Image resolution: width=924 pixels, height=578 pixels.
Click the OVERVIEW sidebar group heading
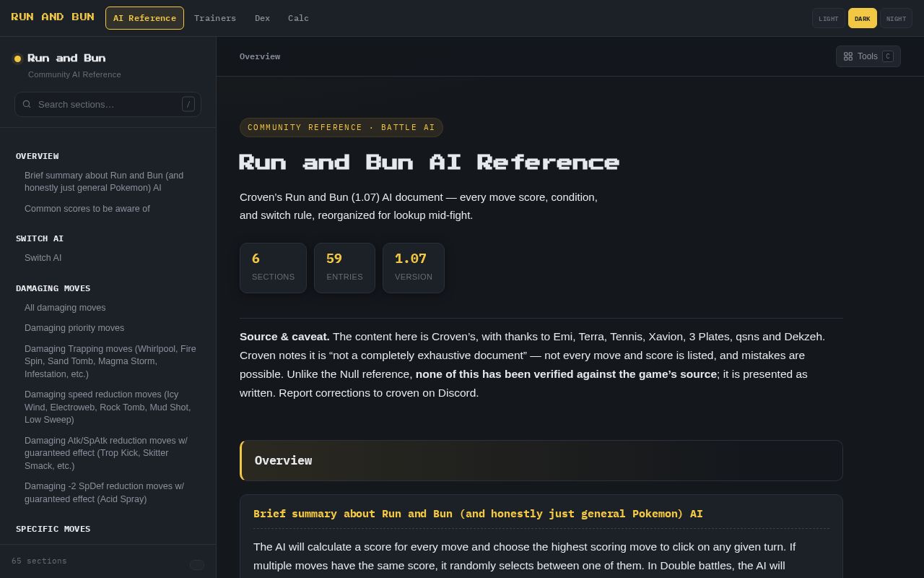(x=38, y=156)
